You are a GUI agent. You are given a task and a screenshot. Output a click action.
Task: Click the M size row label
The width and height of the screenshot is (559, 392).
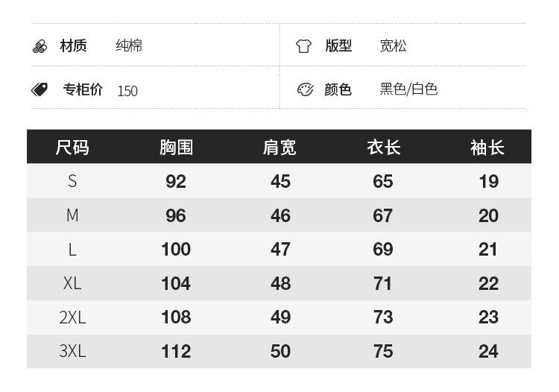[x=72, y=215]
